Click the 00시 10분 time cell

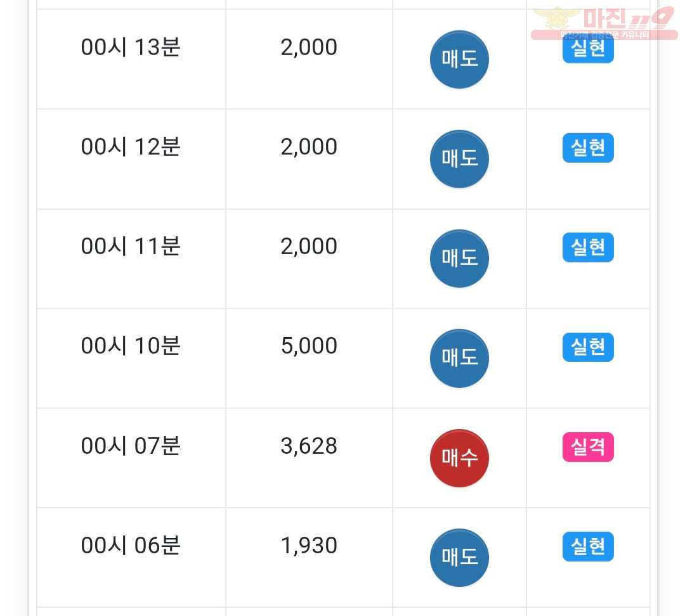click(x=131, y=359)
